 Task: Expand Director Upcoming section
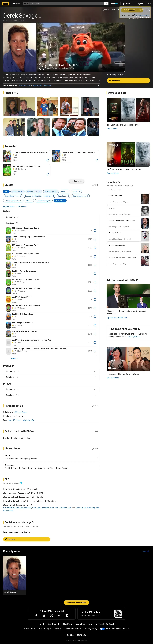pos(51,389)
